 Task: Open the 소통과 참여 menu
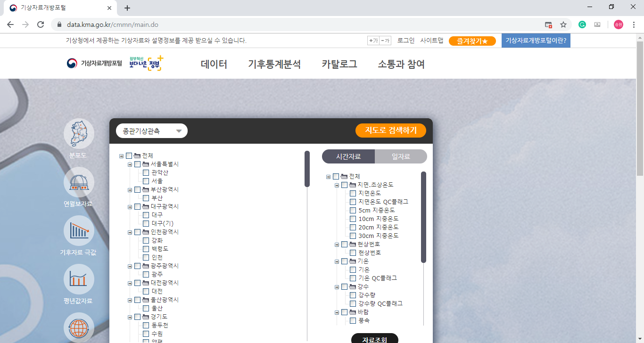(401, 64)
